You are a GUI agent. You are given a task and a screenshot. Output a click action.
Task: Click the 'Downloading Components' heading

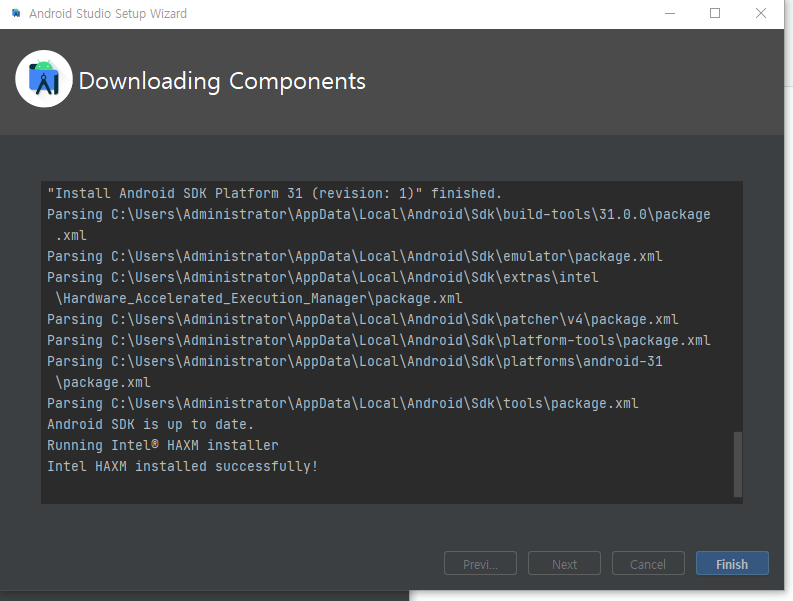tap(222, 81)
